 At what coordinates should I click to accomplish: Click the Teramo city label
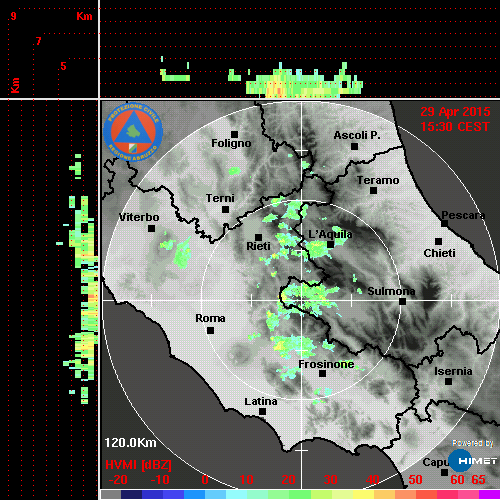pyautogui.click(x=378, y=180)
